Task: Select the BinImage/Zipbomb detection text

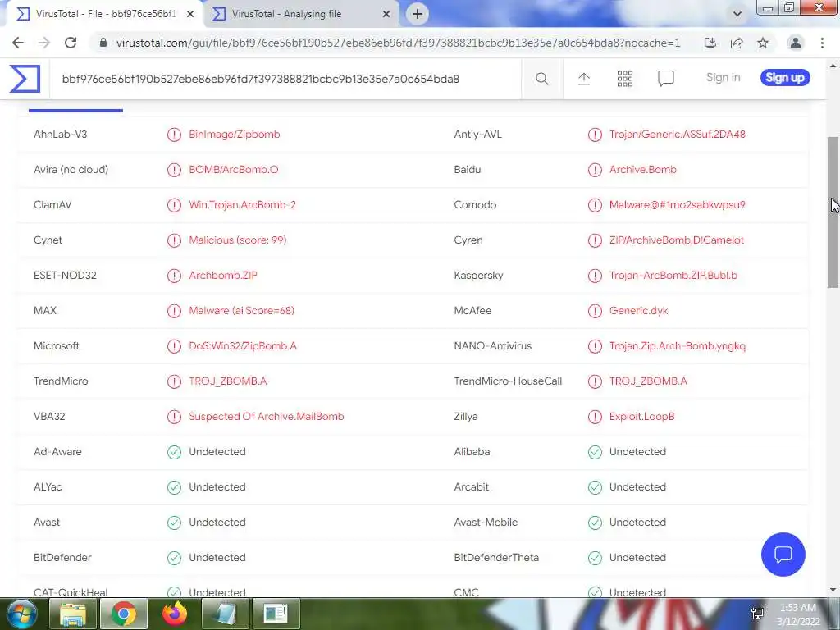Action: 234,135
